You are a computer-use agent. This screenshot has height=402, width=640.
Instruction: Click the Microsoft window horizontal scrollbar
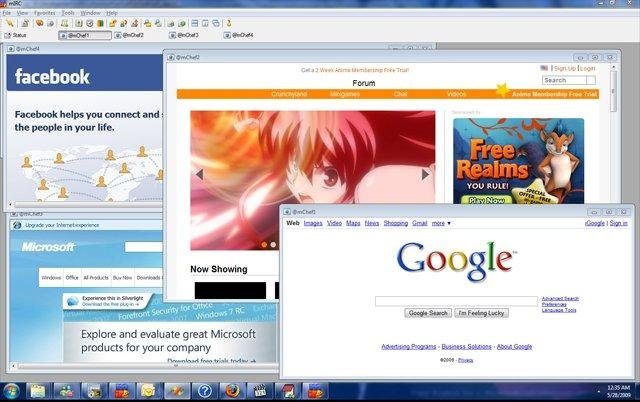coord(145,366)
